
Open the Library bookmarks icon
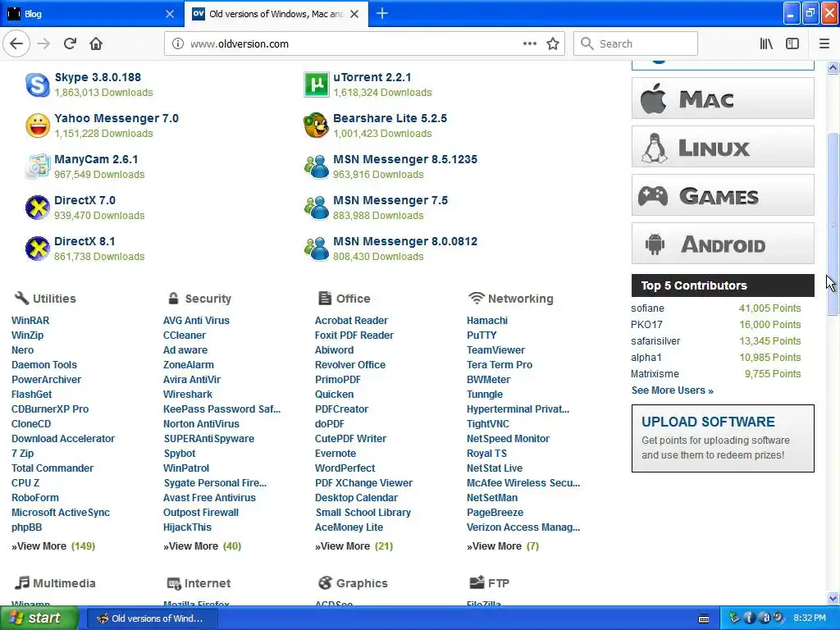coord(766,43)
